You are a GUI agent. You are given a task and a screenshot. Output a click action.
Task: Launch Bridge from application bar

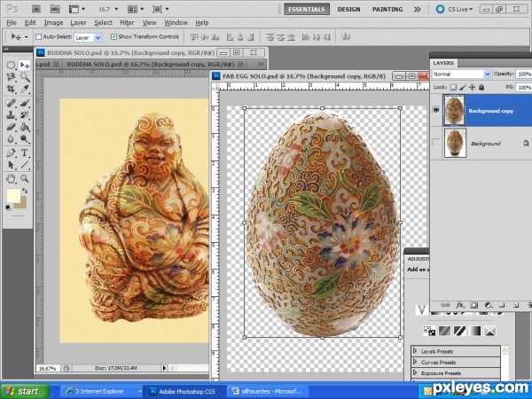click(36, 9)
